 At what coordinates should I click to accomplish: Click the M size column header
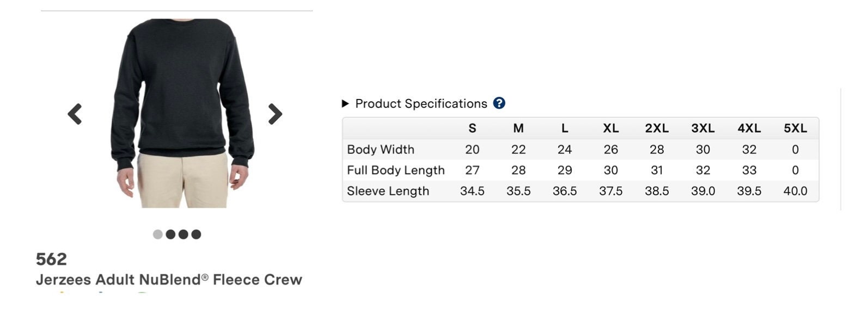point(518,128)
